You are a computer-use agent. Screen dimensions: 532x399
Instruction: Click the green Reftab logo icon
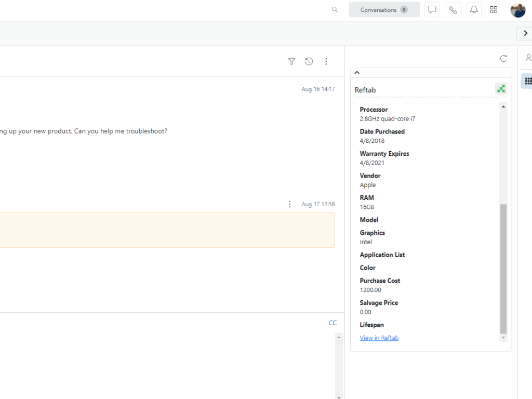pyautogui.click(x=501, y=89)
